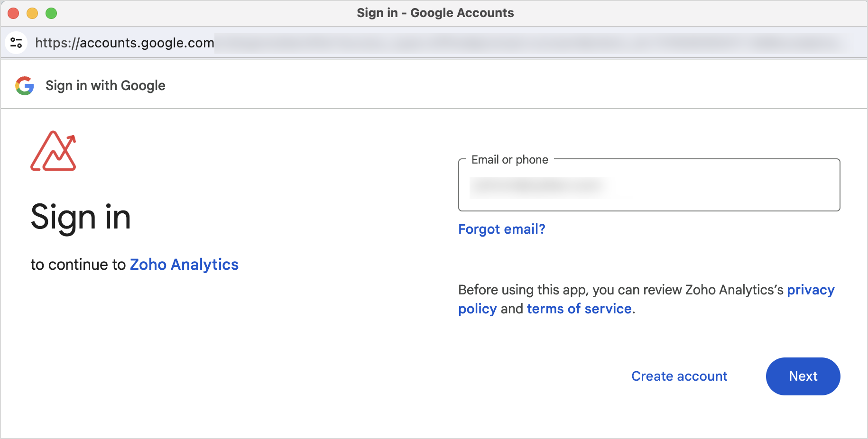868x439 pixels.
Task: Click the Sign in with Google header text
Action: [105, 86]
